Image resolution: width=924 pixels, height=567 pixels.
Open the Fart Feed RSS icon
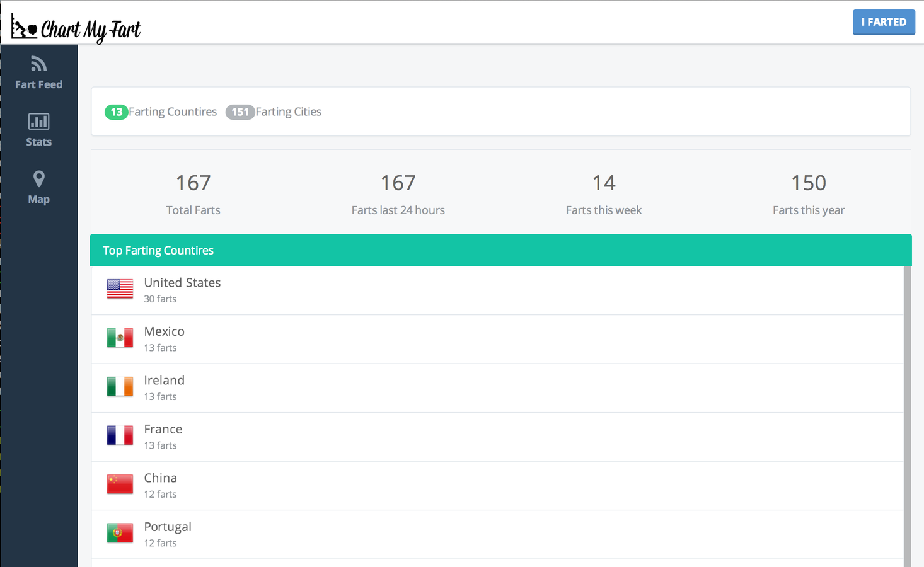tap(38, 64)
